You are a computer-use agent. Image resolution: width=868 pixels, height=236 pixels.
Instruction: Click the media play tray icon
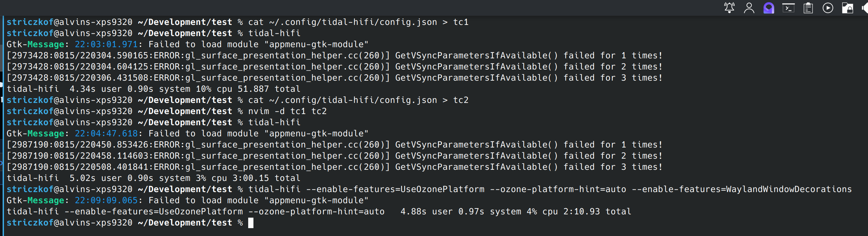pyautogui.click(x=828, y=8)
